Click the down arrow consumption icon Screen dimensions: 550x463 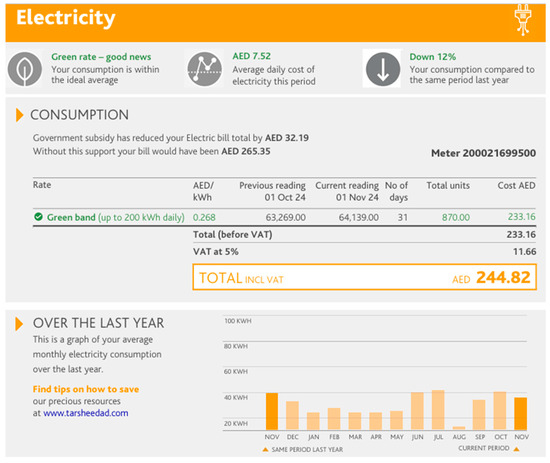pyautogui.click(x=383, y=69)
